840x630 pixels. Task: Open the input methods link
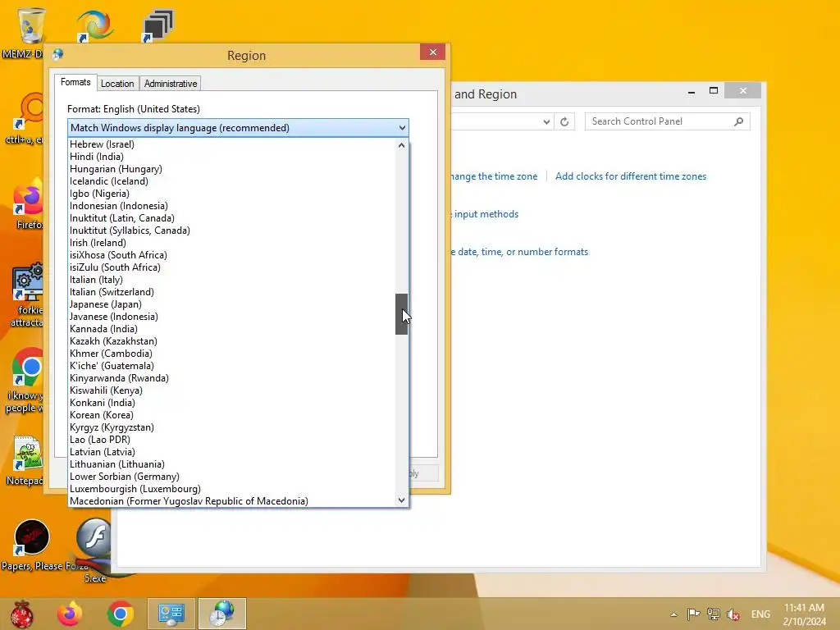point(486,214)
